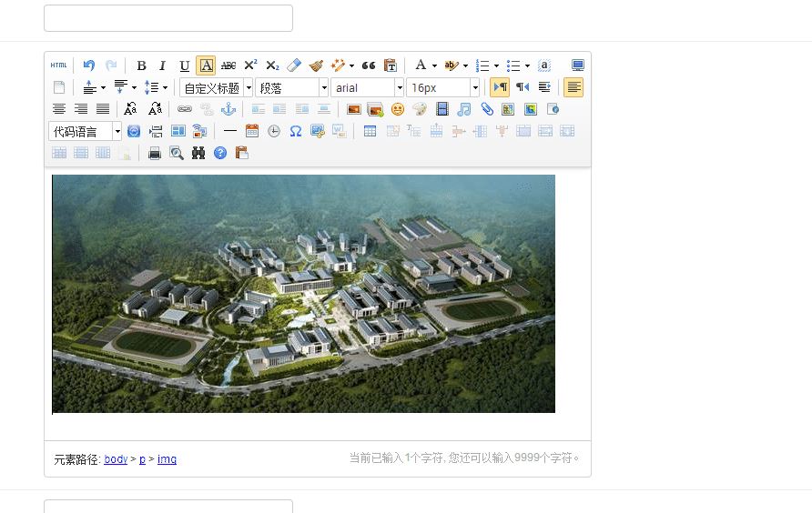This screenshot has width=812, height=513.
Task: Toggle subscript
Action: point(272,65)
